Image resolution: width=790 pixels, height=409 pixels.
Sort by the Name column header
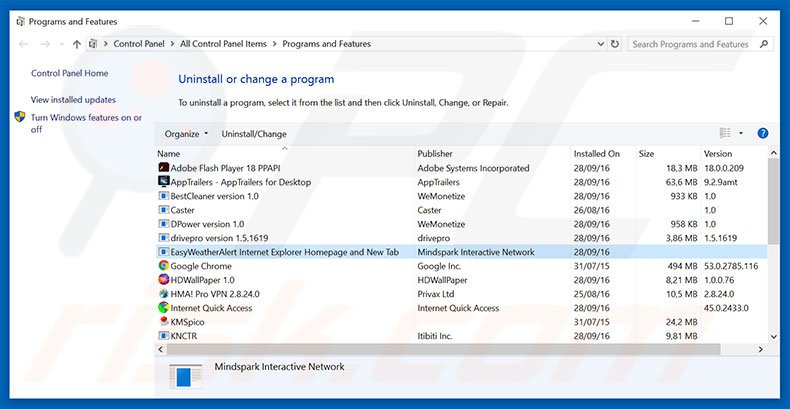(285, 154)
